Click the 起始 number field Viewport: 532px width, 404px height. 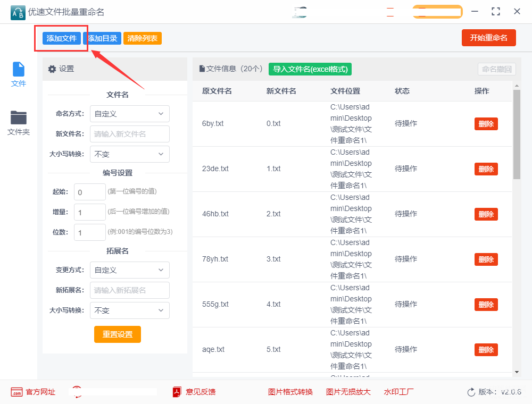(x=90, y=192)
